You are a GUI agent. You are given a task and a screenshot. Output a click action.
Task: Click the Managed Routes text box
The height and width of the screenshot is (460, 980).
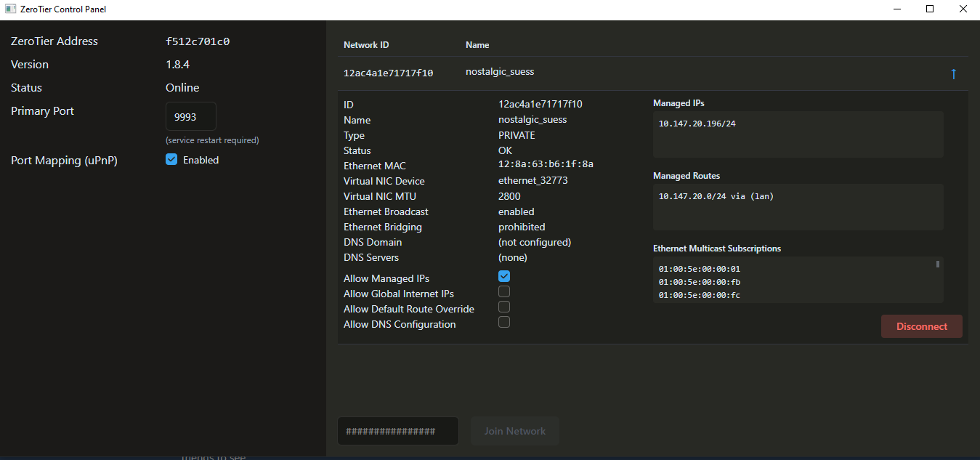pos(798,207)
